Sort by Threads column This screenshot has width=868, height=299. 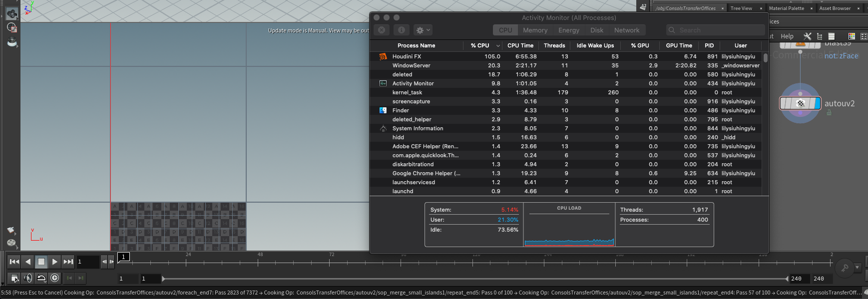pos(554,45)
